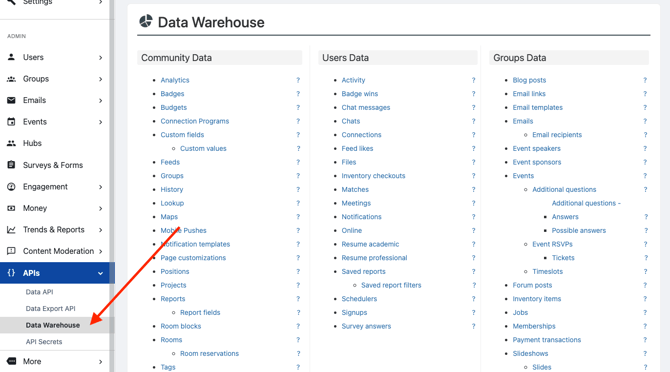Expand the Trends & Reports chevron
670x372 pixels.
[100, 230]
